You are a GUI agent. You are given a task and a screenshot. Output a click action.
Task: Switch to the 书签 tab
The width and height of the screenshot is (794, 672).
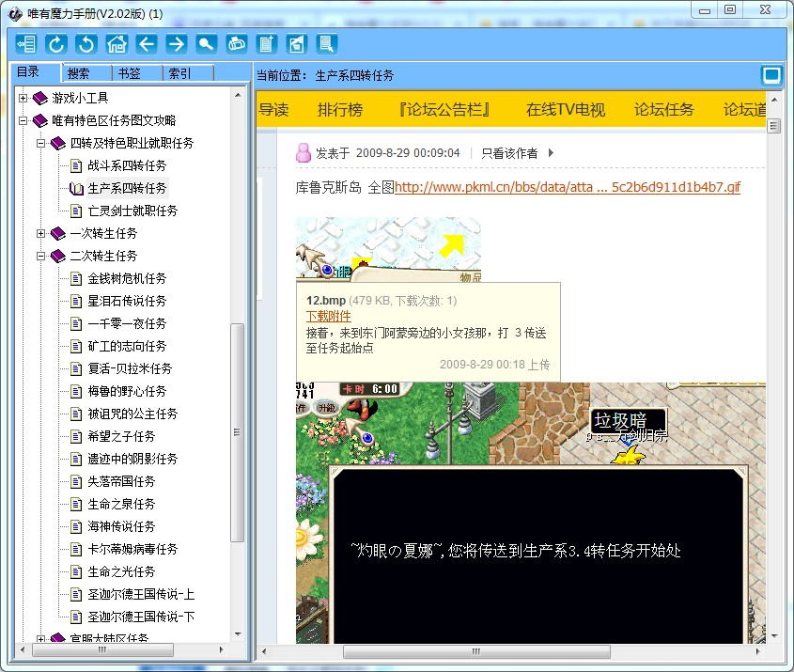click(129, 73)
